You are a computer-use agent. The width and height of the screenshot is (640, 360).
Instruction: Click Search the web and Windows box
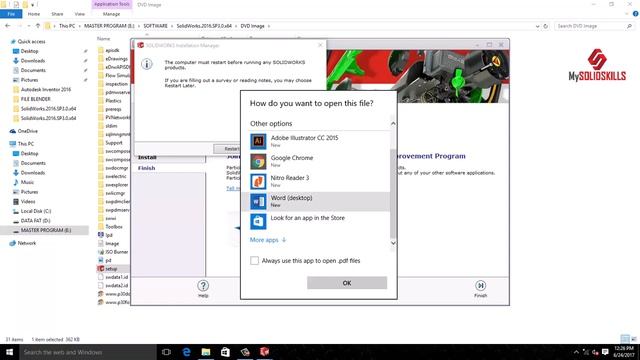pyautogui.click(x=88, y=352)
